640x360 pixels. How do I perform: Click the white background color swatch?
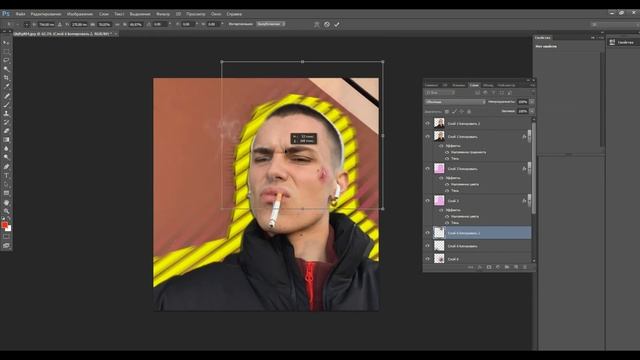9,229
